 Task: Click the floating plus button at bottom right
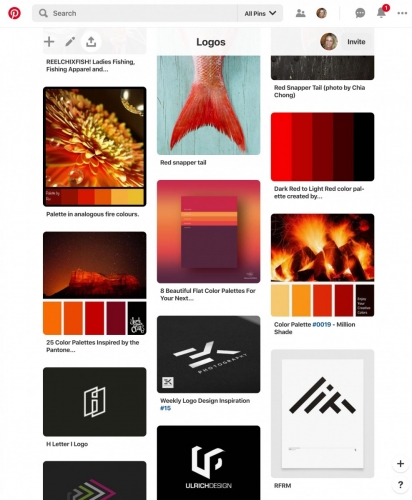(400, 463)
